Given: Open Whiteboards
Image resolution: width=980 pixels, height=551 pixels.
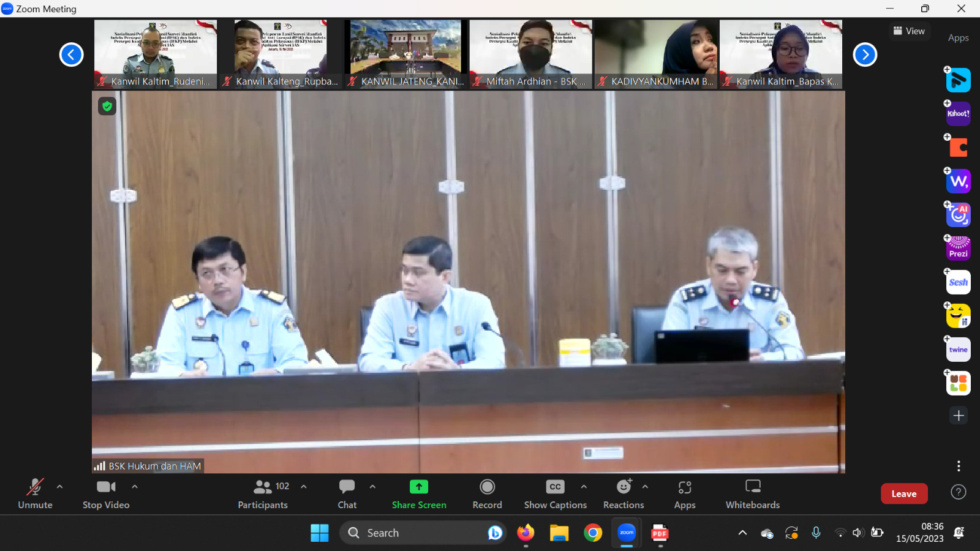Looking at the screenshot, I should pos(753,493).
